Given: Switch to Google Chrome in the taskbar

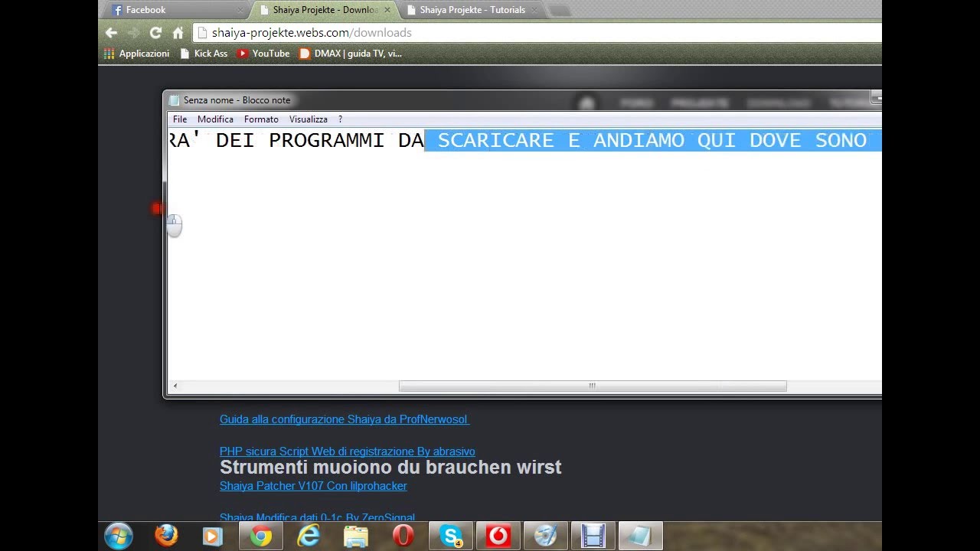Looking at the screenshot, I should 261,536.
